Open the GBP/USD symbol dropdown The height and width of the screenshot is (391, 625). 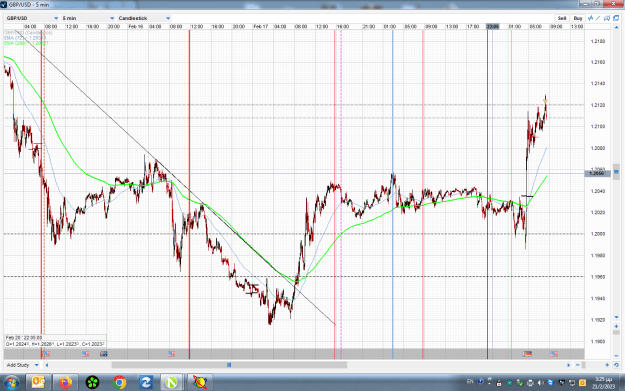point(32,18)
